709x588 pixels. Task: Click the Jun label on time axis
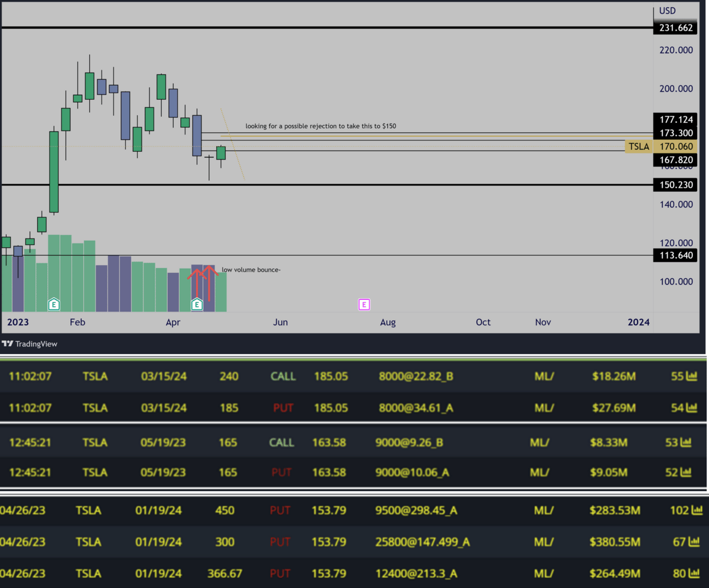[281, 322]
